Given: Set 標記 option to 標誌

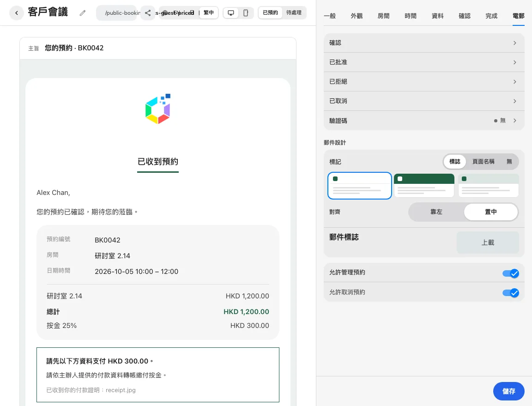Looking at the screenshot, I should pos(454,162).
